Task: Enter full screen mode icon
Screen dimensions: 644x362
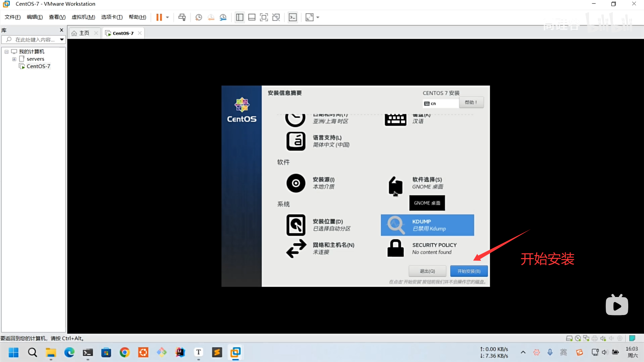Action: point(264,17)
